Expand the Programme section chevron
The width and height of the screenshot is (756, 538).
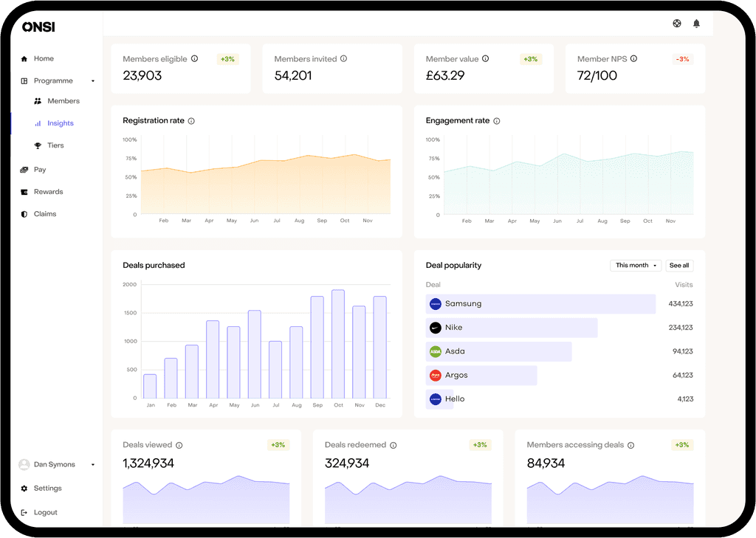point(92,80)
